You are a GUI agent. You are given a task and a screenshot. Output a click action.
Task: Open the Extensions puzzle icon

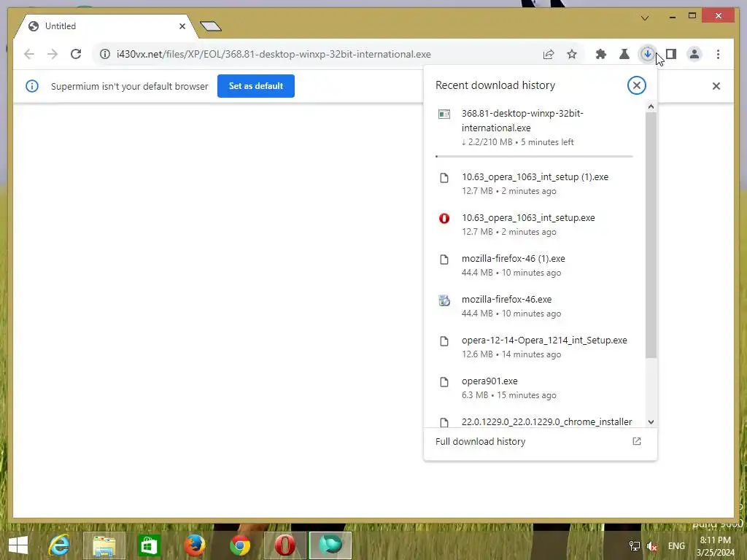(601, 54)
